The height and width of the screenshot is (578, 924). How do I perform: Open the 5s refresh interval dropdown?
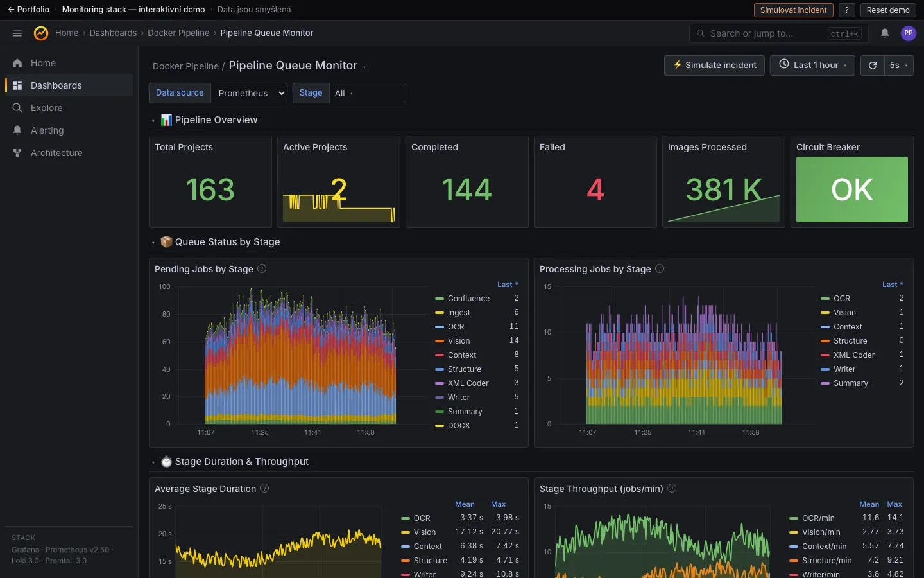tap(898, 66)
